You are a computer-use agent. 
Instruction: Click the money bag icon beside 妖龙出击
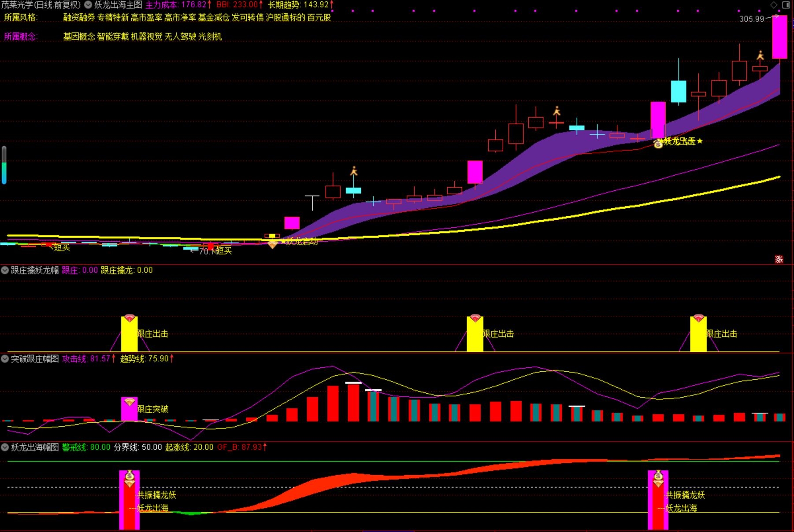[658, 143]
